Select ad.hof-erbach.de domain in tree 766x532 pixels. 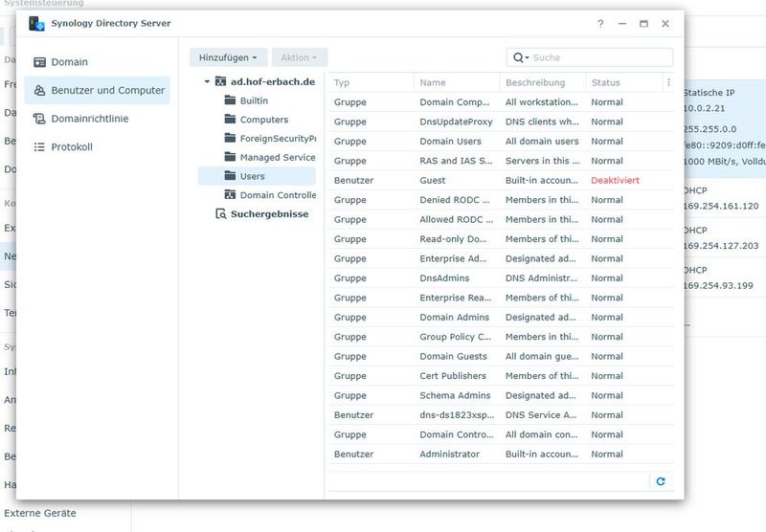click(x=273, y=81)
